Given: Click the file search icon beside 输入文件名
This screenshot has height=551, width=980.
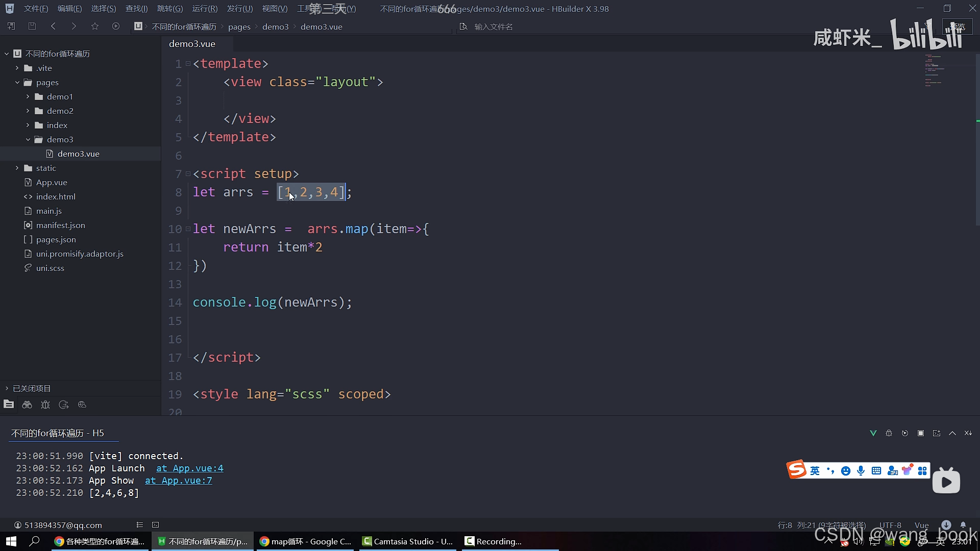Looking at the screenshot, I should click(x=463, y=27).
